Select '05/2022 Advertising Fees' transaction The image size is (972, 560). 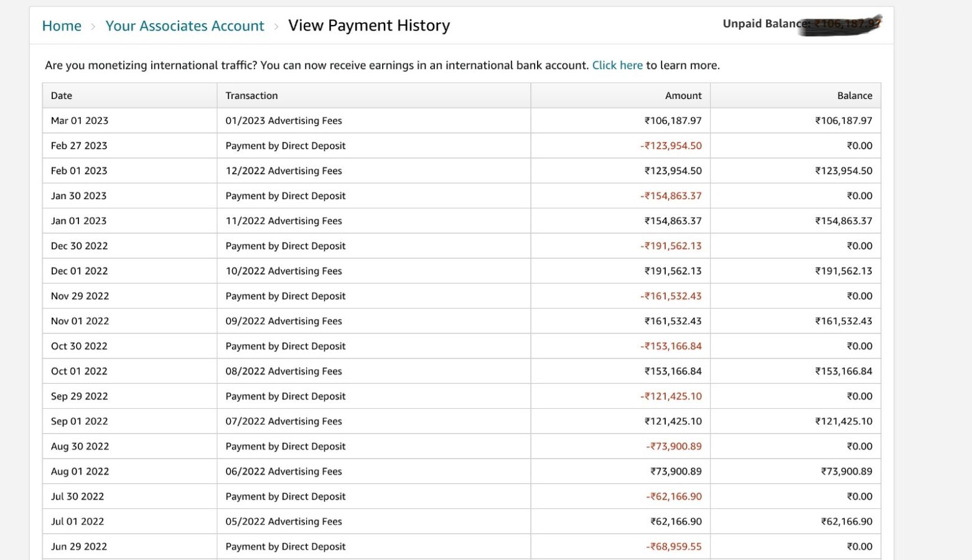pos(284,521)
